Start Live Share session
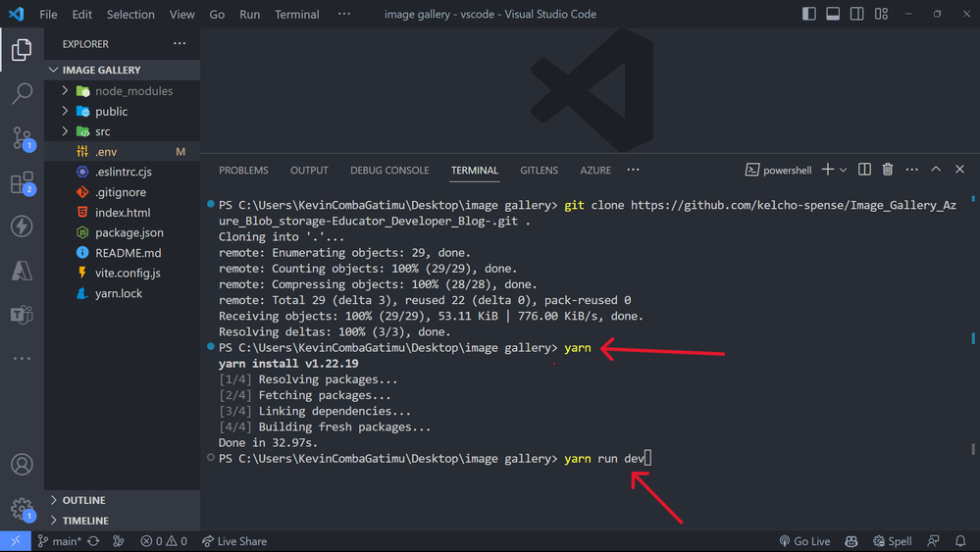Viewport: 980px width, 552px height. click(234, 541)
